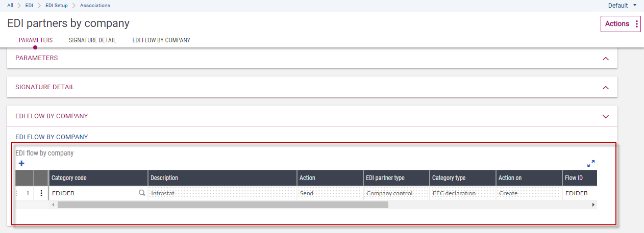Go to All in breadcrumb
Image resolution: width=644 pixels, height=233 pixels.
[10, 6]
